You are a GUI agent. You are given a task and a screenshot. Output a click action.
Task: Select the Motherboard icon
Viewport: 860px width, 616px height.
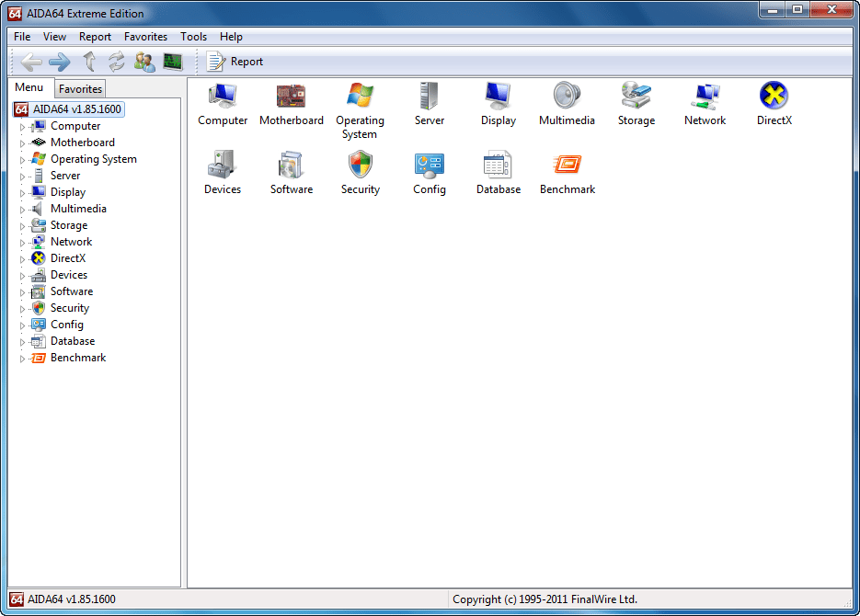(x=291, y=104)
